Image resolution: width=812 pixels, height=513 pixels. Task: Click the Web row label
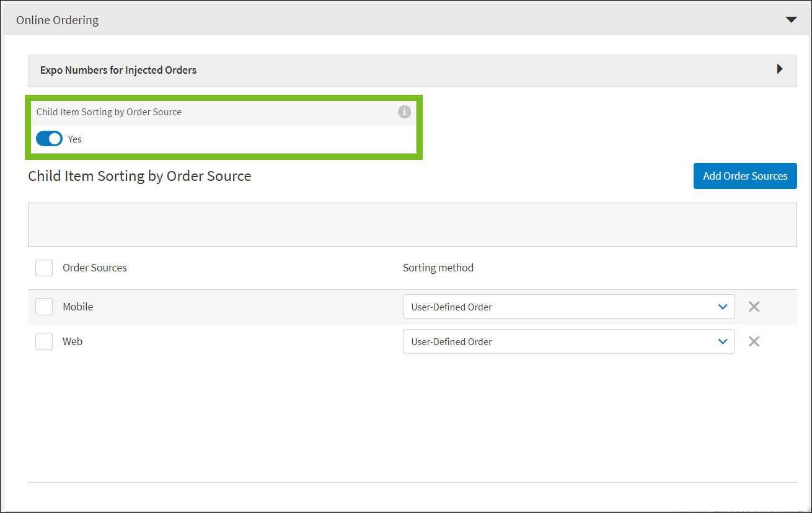[x=73, y=341]
